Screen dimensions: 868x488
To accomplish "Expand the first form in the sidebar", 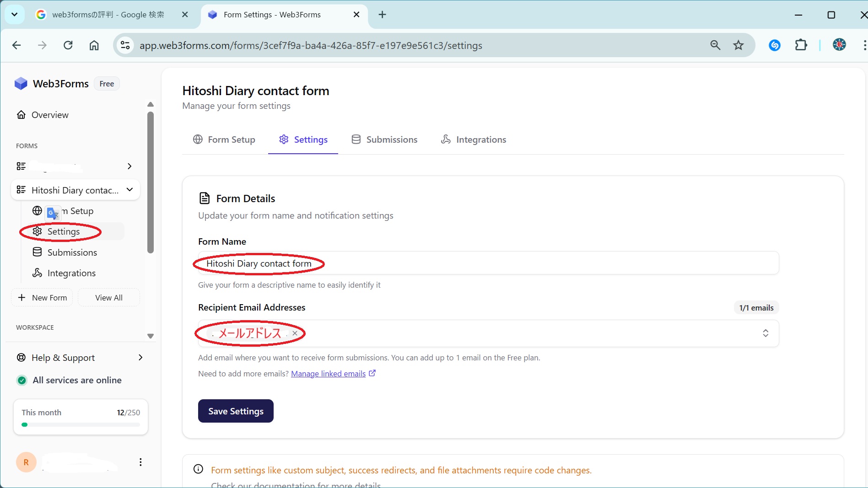I will tap(129, 166).
